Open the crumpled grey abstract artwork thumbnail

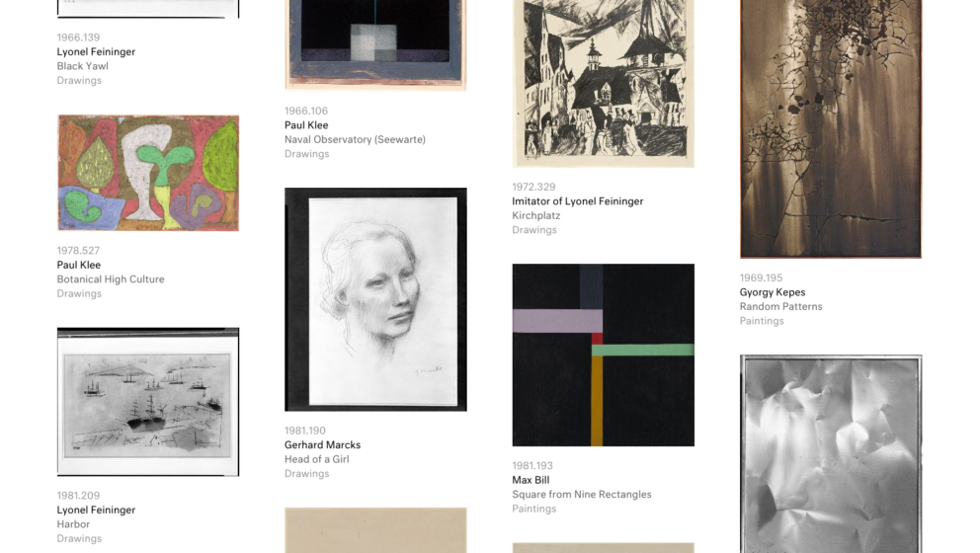tap(831, 453)
